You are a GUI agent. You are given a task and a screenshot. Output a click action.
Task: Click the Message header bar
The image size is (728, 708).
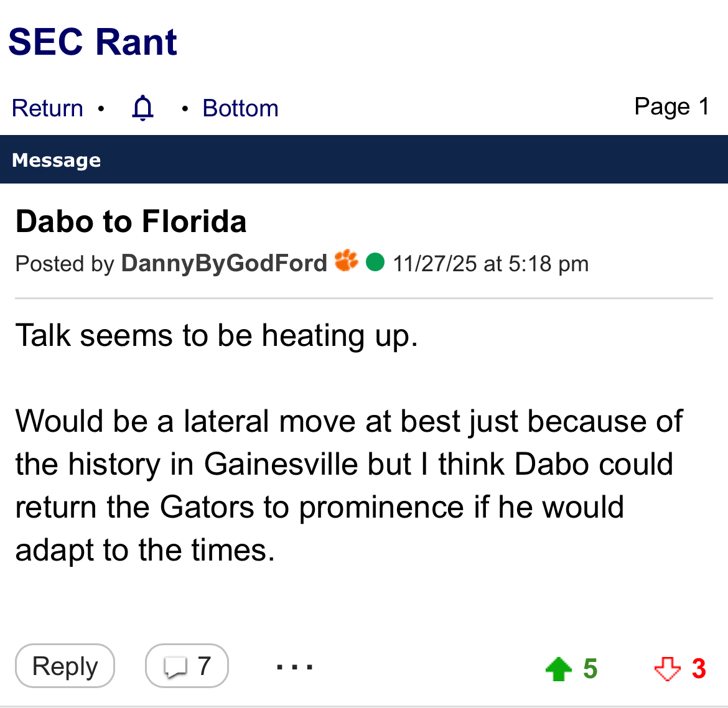[x=364, y=160]
